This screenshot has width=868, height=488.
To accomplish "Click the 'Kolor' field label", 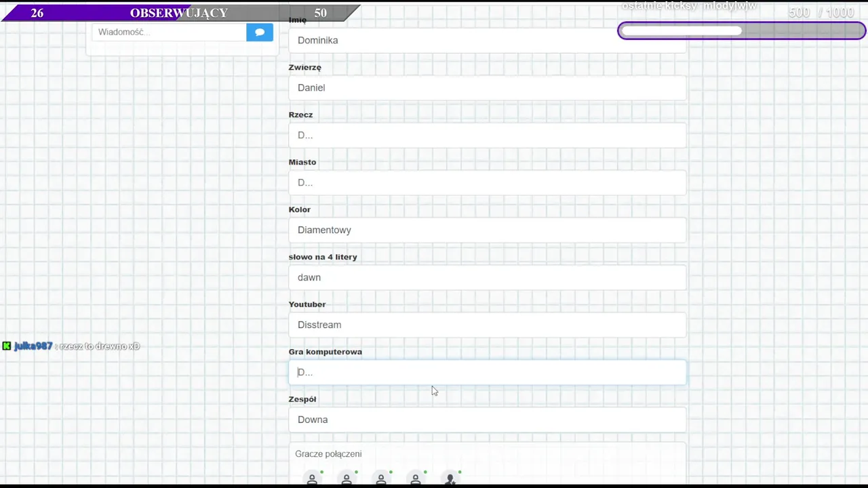I will (x=300, y=209).
